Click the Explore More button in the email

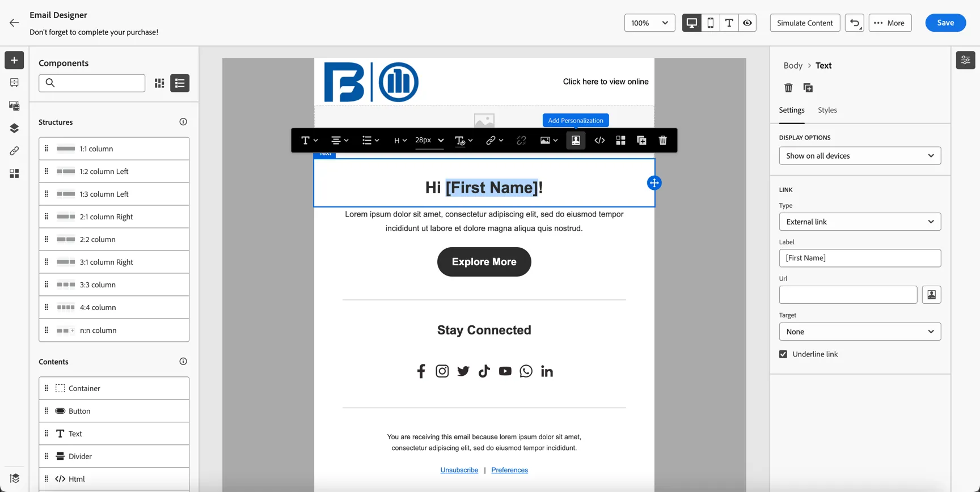point(484,262)
